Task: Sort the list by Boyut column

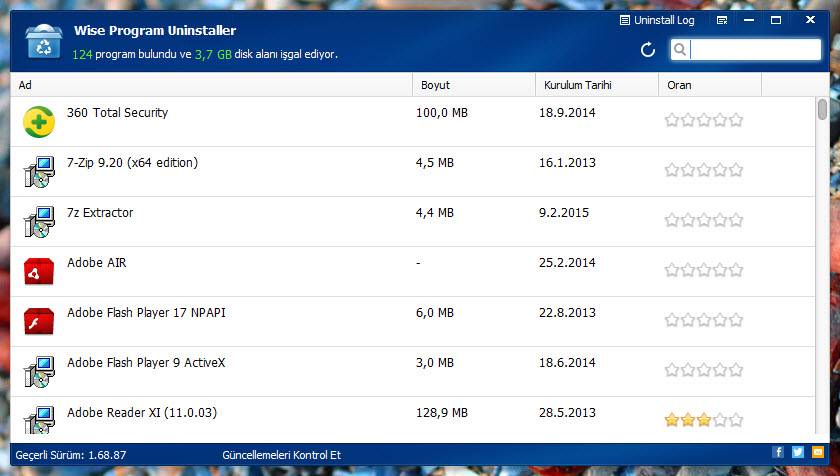Action: click(x=472, y=85)
